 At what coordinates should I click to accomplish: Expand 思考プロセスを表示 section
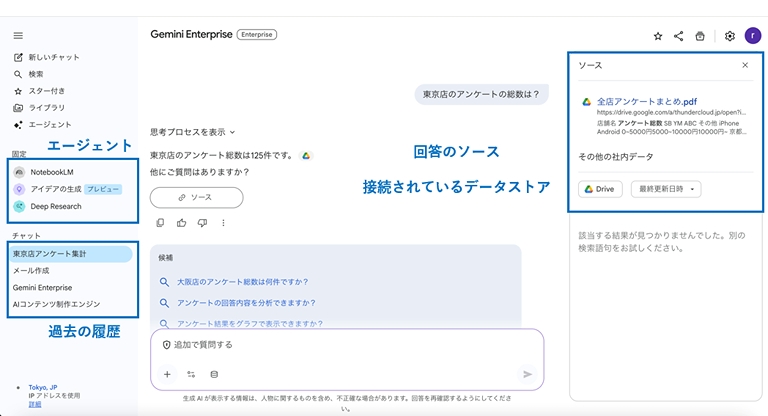(192, 132)
